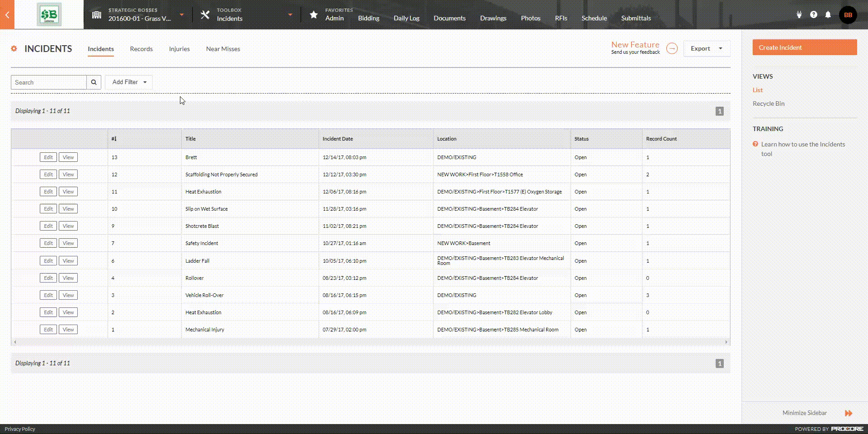Collapse sidebar using Minimize Sidebar arrows
868x434 pixels.
coord(848,413)
